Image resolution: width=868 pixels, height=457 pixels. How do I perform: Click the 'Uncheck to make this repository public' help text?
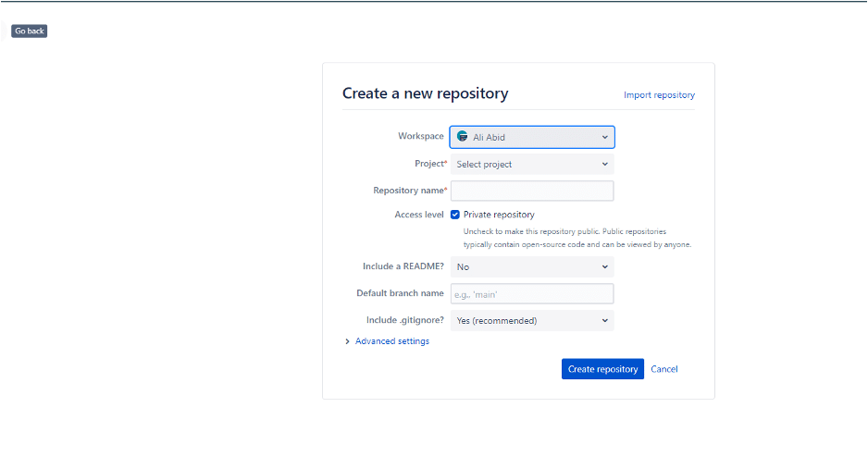[x=577, y=238]
